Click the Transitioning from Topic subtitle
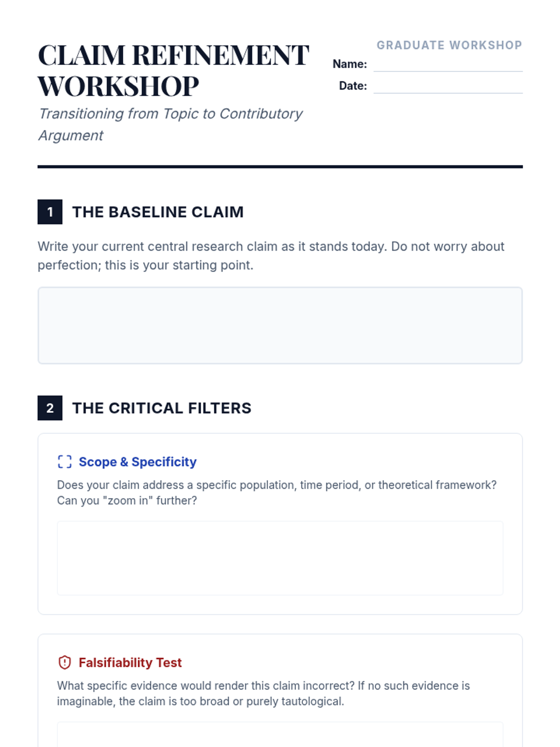The image size is (560, 747). pyautogui.click(x=170, y=124)
